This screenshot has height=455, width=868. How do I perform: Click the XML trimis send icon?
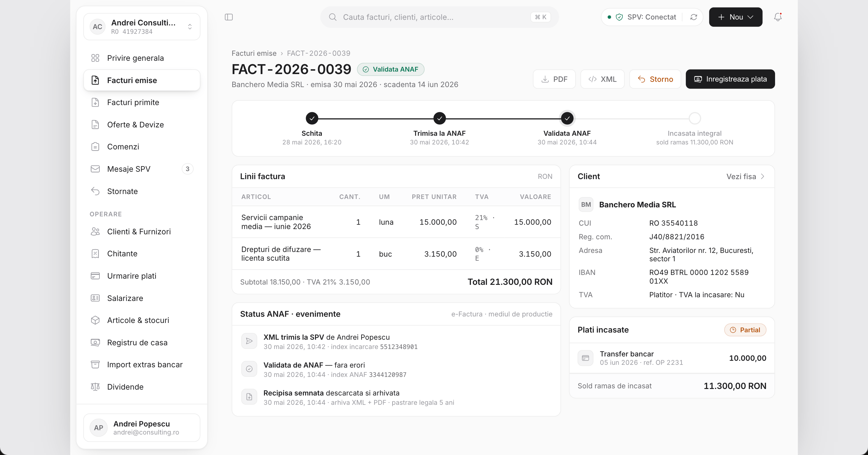[x=249, y=341]
